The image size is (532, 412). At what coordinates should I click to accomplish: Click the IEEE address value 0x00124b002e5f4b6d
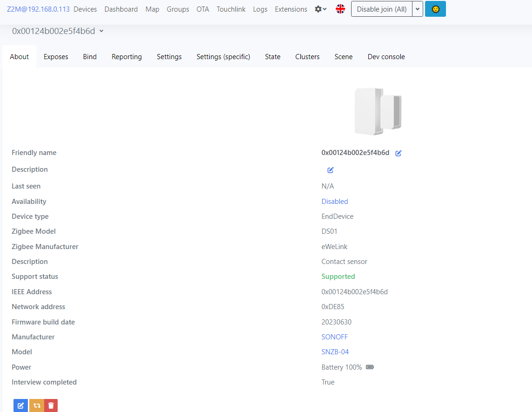point(354,292)
